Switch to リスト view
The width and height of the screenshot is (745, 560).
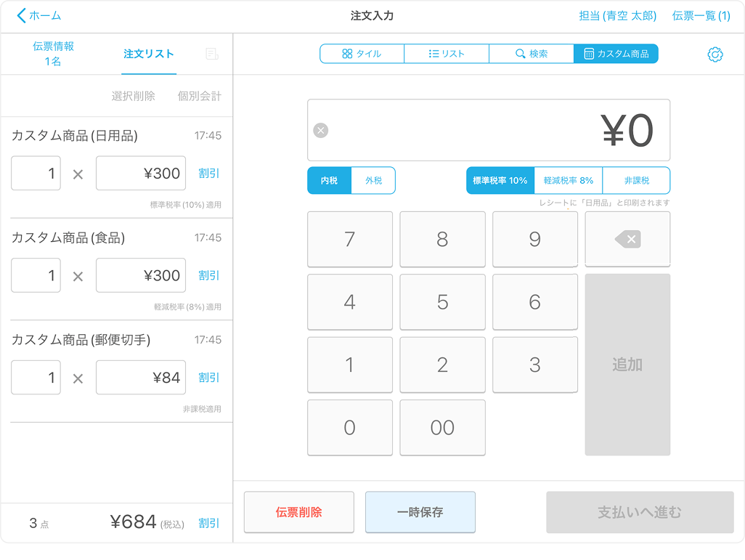click(x=447, y=54)
